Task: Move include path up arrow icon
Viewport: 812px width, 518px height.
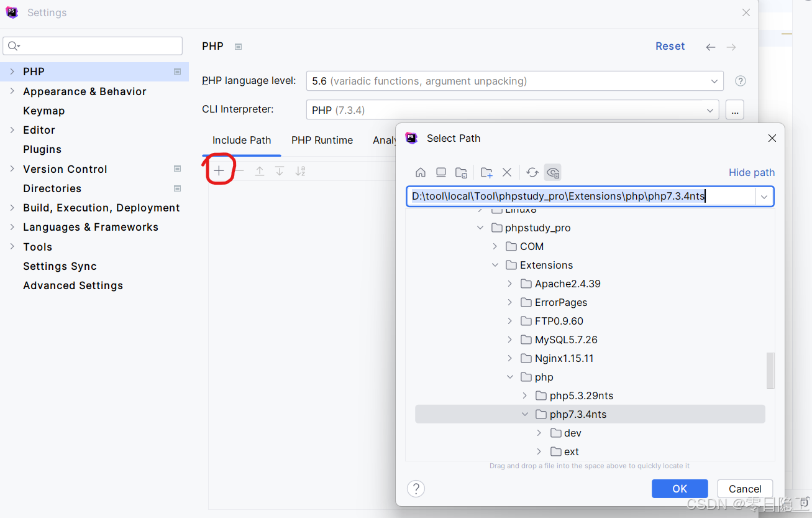Action: point(260,171)
